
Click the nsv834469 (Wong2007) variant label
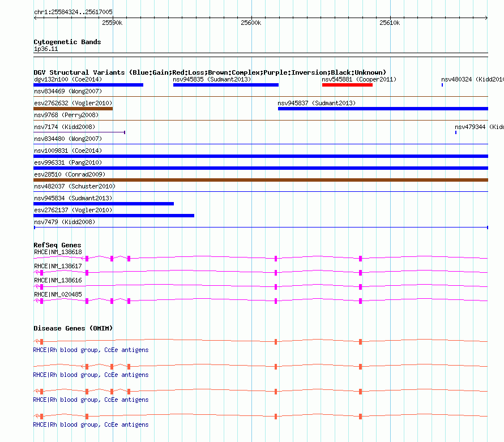coord(68,91)
